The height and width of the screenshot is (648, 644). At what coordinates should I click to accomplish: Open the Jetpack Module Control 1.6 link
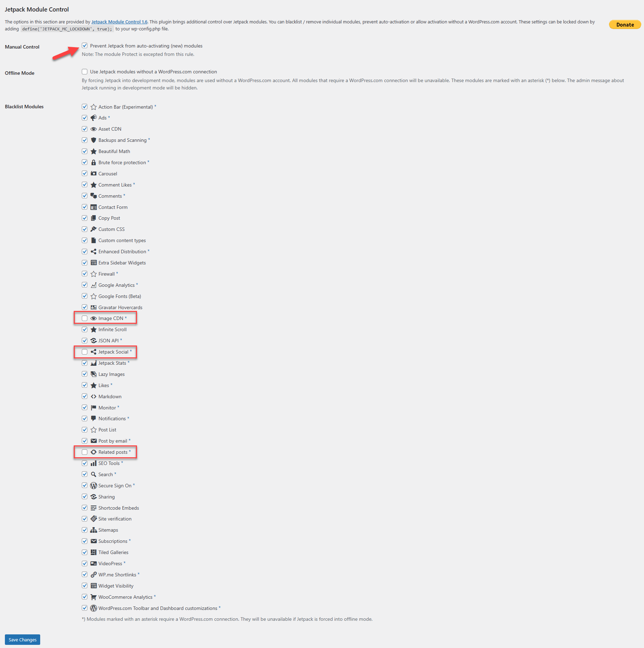click(x=119, y=22)
